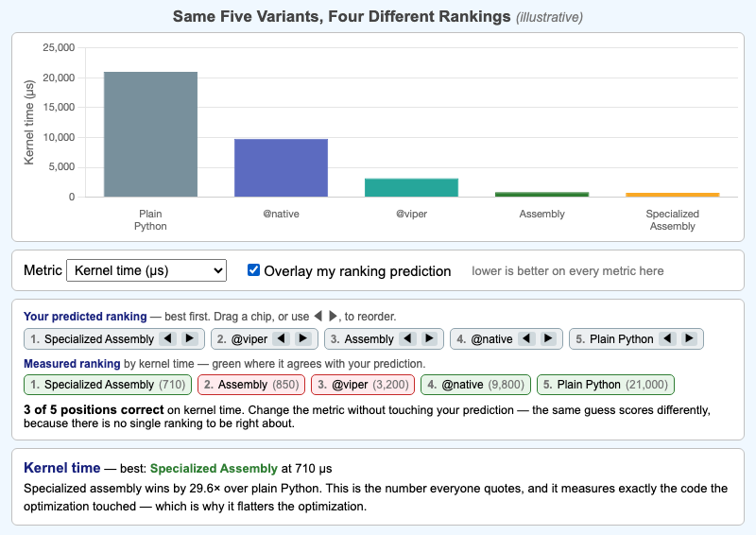The height and width of the screenshot is (535, 756).
Task: Move Plain Python chip right arrow
Action: pyautogui.click(x=690, y=338)
